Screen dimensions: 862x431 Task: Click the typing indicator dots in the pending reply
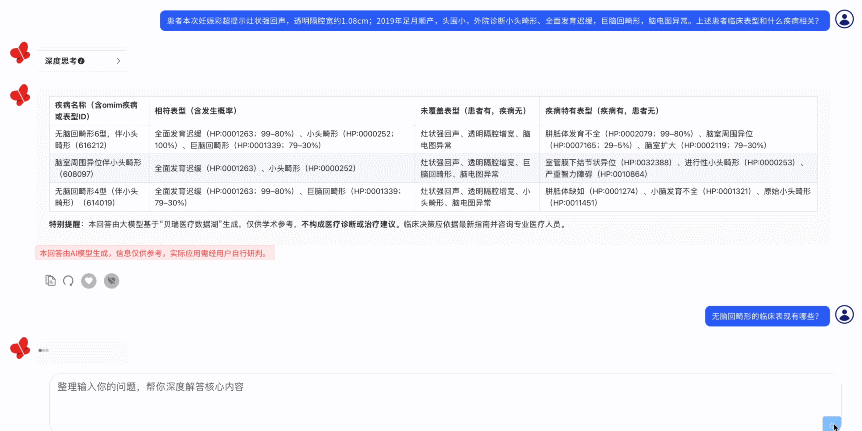click(43, 350)
